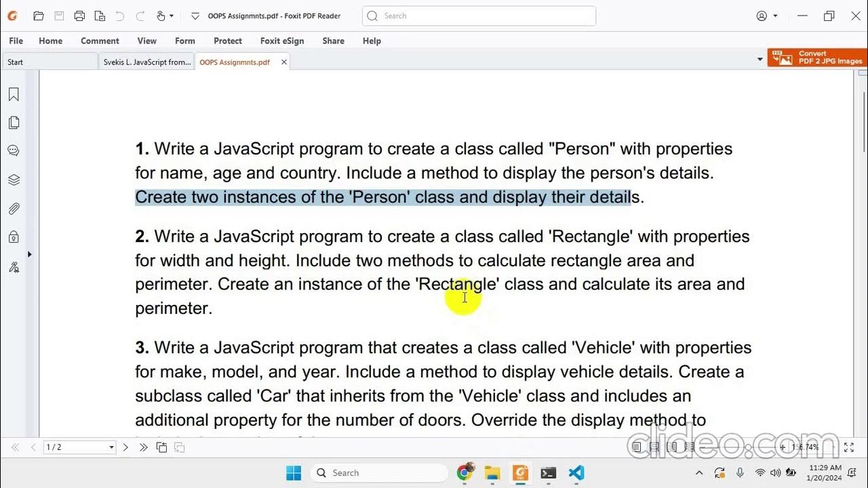The width and height of the screenshot is (868, 488).
Task: Open Visual Studio Code from the taskbar
Action: pyautogui.click(x=576, y=472)
